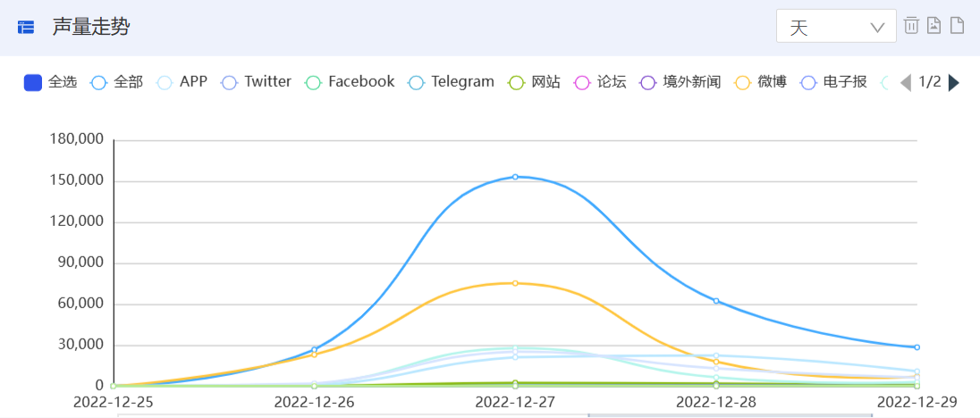Image resolution: width=980 pixels, height=418 pixels.
Task: Toggle the 全部 series legend marker
Action: click(x=99, y=82)
